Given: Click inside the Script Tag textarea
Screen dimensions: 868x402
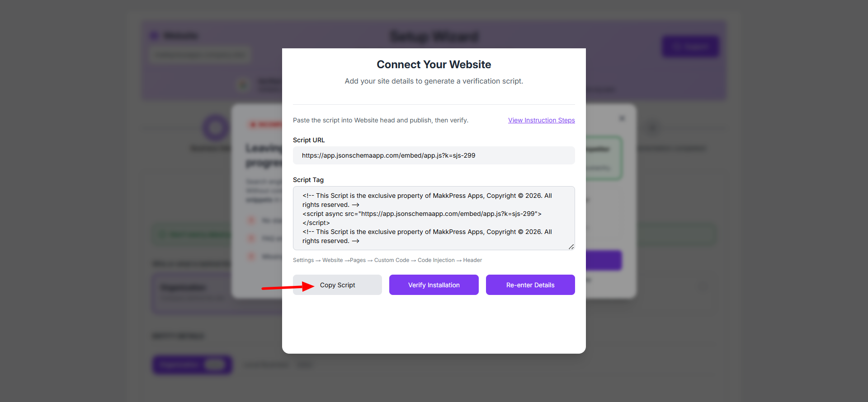Looking at the screenshot, I should click(434, 218).
